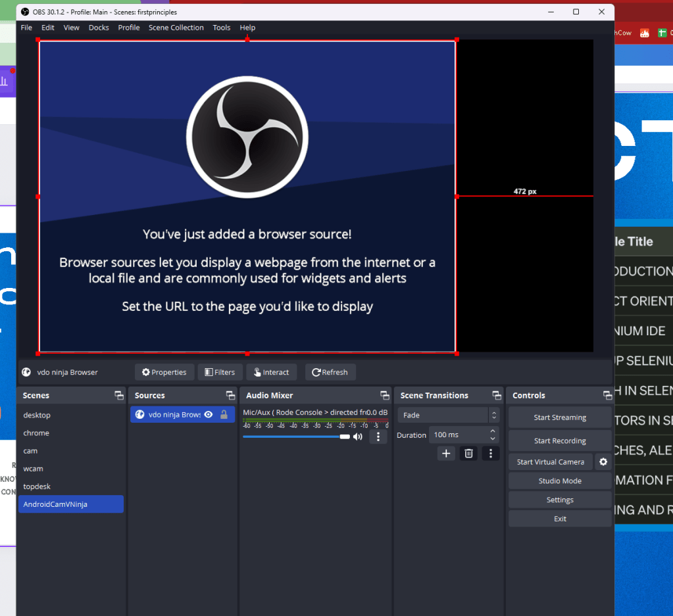Open Properties for vdo ninja Browser source
The height and width of the screenshot is (616, 673).
164,372
